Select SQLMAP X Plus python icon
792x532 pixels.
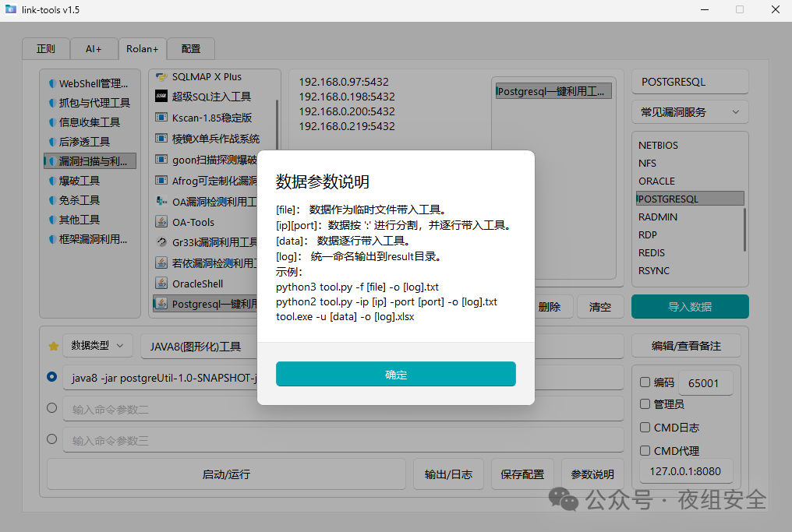pos(161,76)
